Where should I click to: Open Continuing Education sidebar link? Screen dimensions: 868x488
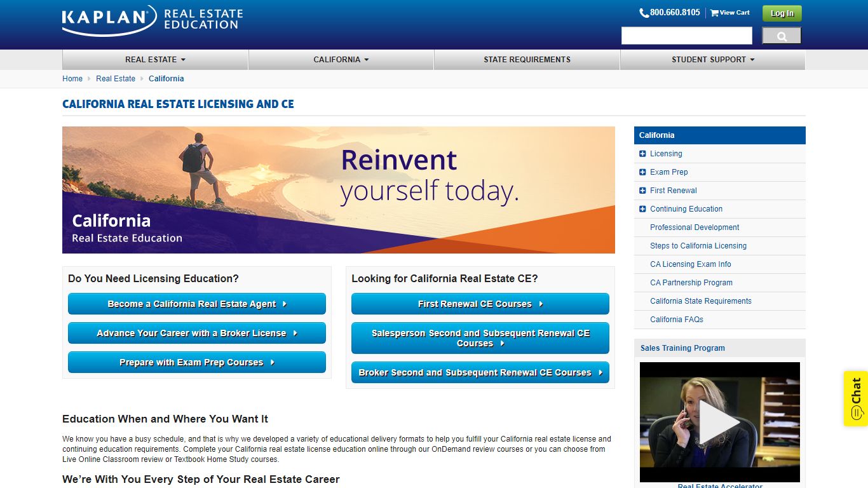tap(686, 209)
